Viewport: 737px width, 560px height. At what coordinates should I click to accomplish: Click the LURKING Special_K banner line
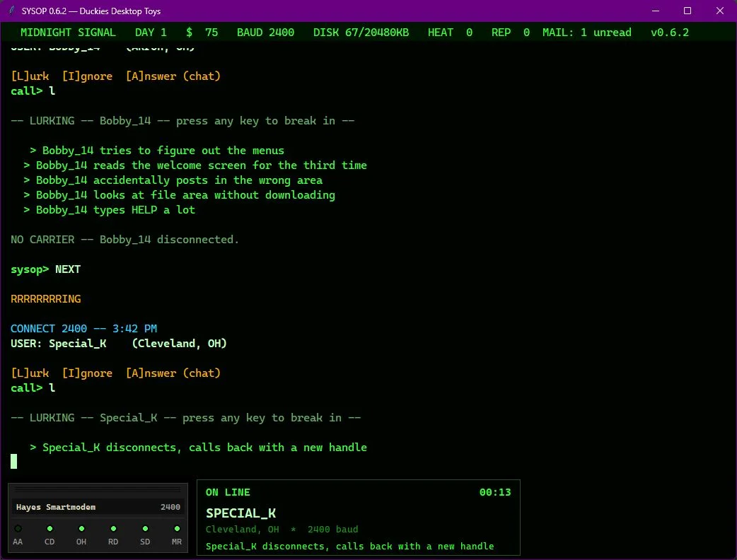(186, 418)
